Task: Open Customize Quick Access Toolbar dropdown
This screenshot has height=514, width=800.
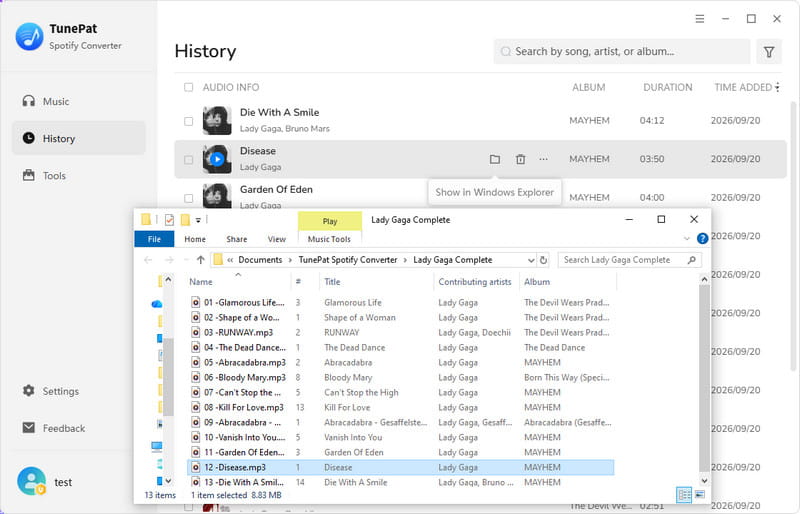Action: (198, 220)
